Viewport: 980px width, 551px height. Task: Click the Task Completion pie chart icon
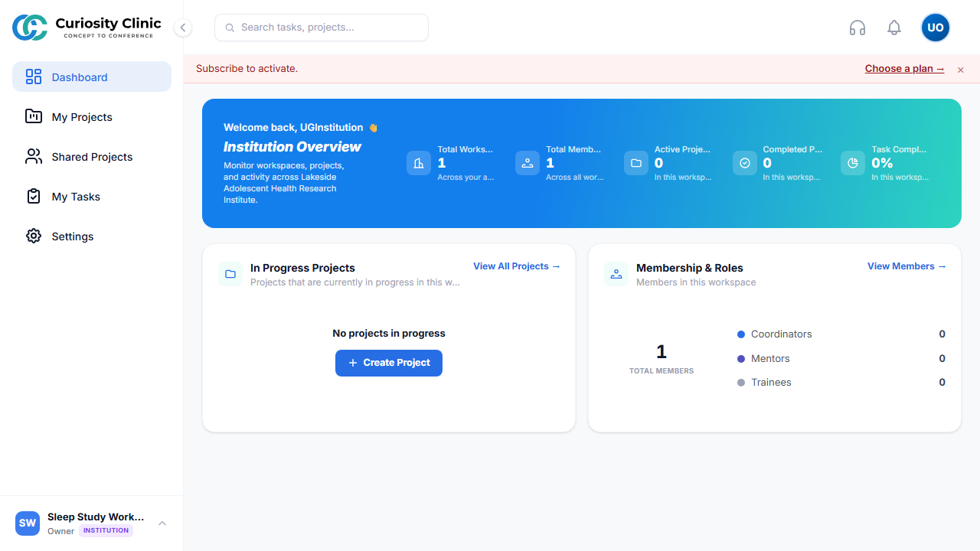click(x=853, y=163)
